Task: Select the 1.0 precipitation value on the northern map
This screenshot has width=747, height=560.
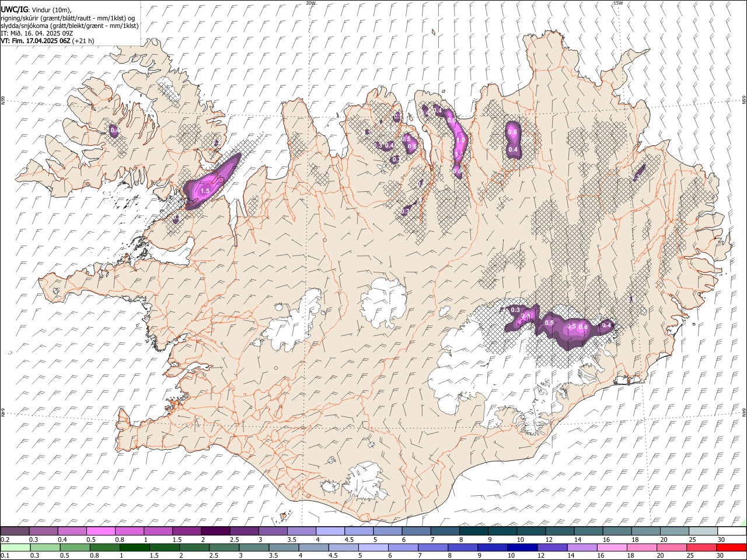Action: [x=460, y=140]
